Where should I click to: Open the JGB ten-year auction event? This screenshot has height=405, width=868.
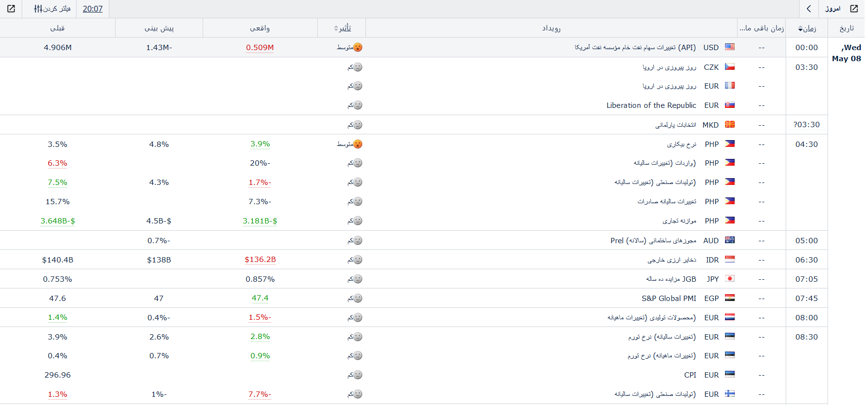tap(671, 279)
